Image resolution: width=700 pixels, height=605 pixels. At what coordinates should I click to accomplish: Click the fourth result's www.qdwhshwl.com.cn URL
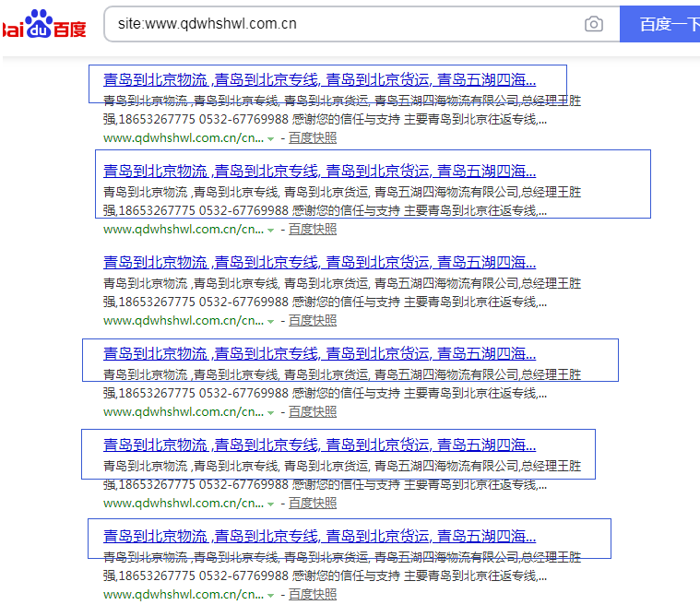(x=183, y=412)
